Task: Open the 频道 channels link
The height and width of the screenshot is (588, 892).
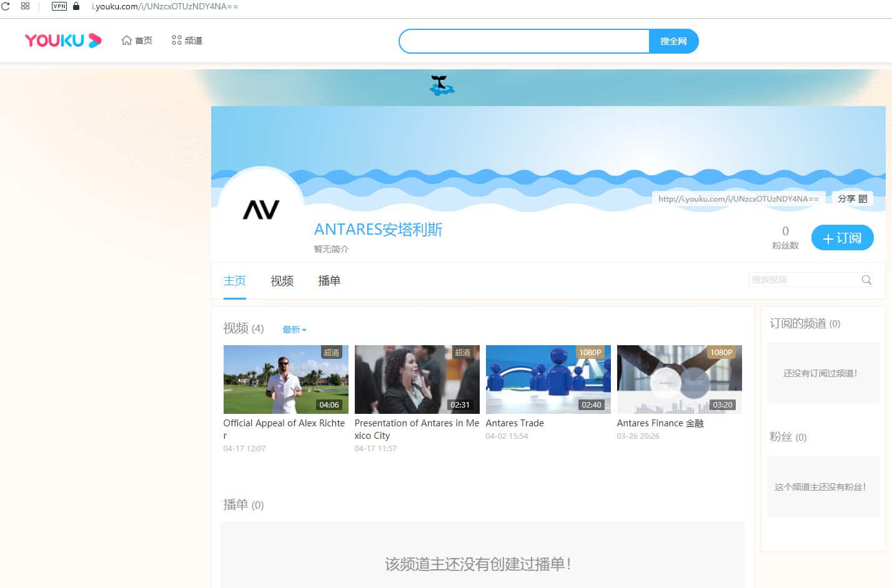Action: pyautogui.click(x=187, y=41)
